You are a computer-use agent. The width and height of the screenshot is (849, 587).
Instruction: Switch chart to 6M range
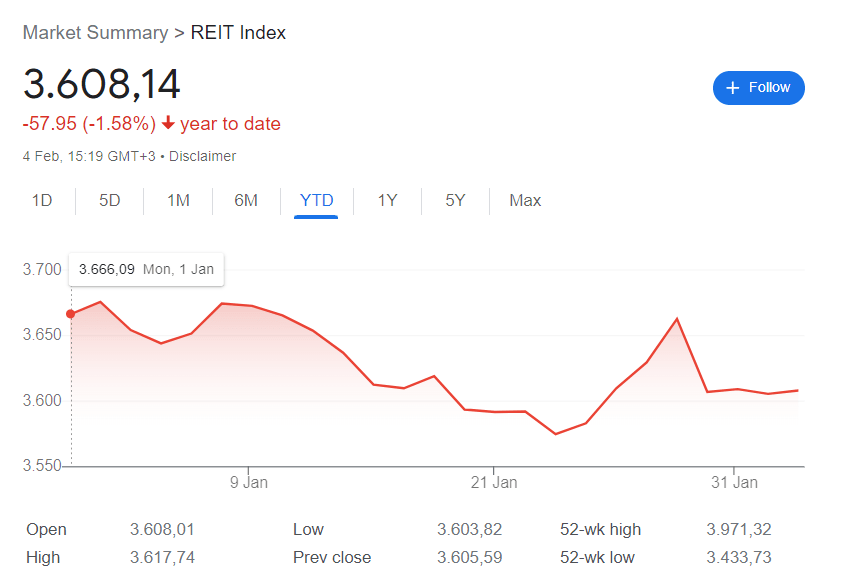point(246,200)
